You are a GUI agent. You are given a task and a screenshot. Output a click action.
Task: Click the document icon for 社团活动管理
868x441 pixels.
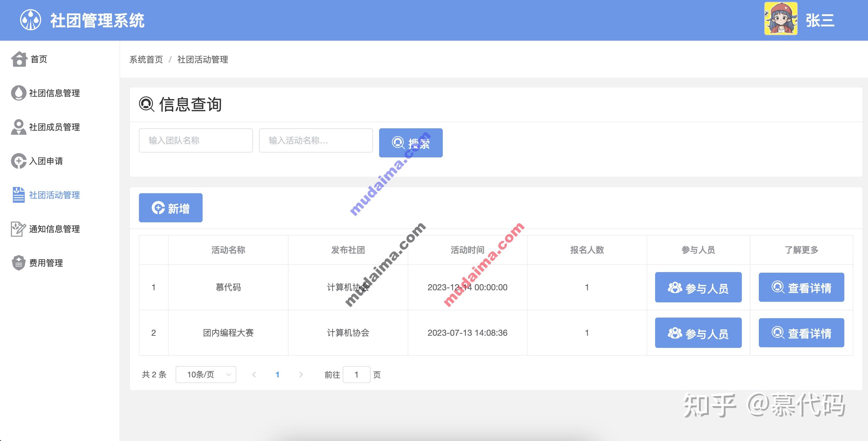point(19,195)
